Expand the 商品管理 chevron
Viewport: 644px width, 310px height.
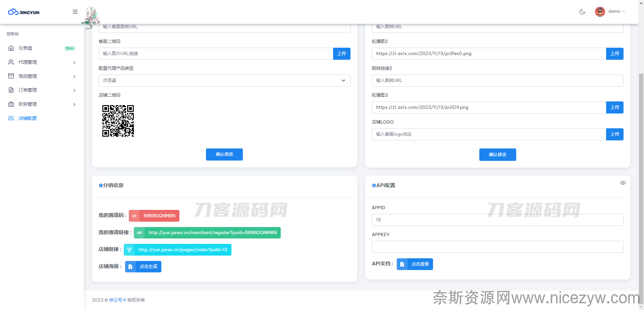pyautogui.click(x=74, y=77)
